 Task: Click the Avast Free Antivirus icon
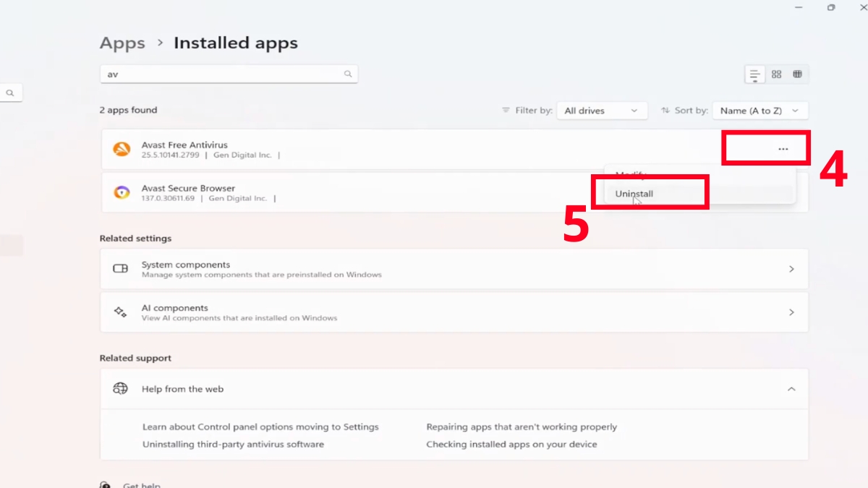click(122, 150)
